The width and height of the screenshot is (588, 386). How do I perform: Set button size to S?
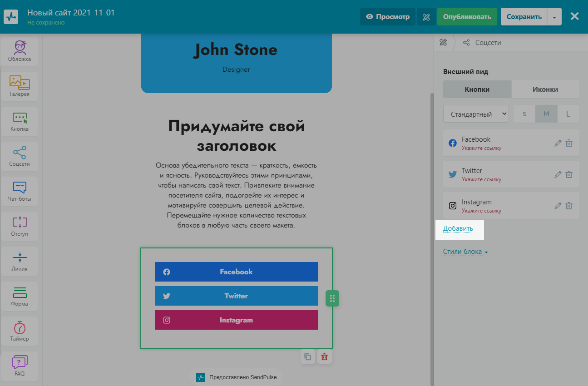point(524,114)
